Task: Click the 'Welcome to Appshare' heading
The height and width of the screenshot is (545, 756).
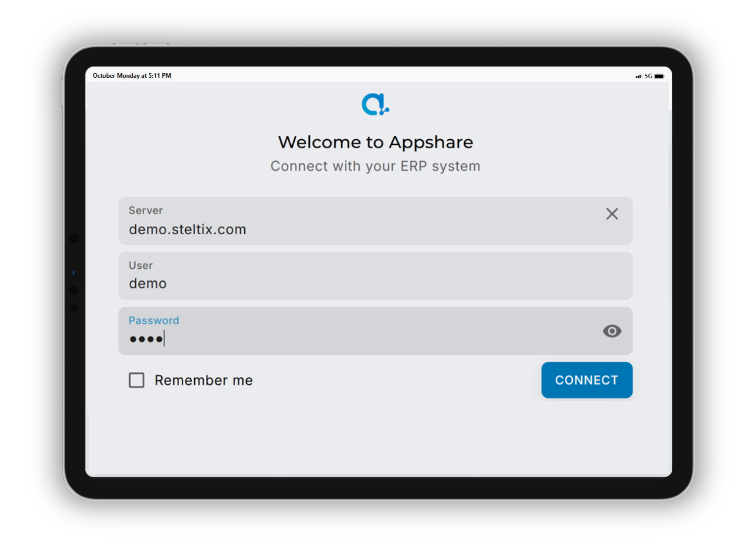Action: pyautogui.click(x=375, y=142)
